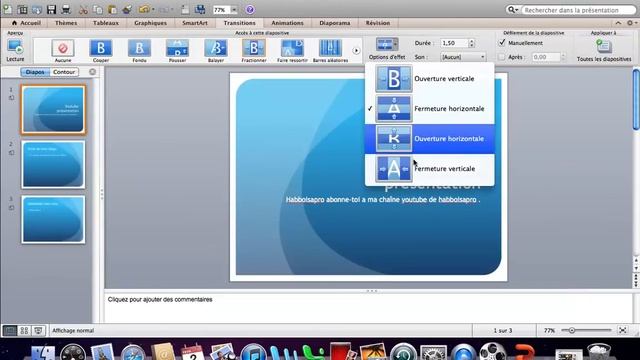Collapse the ribbon with chevron arrow
This screenshot has height=360, width=640.
point(618,23)
